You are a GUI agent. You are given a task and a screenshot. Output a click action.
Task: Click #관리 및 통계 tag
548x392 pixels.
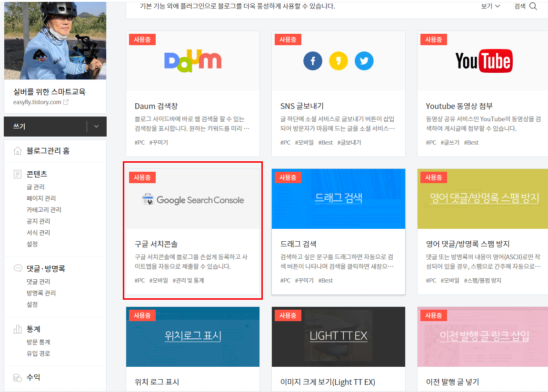pyautogui.click(x=188, y=280)
